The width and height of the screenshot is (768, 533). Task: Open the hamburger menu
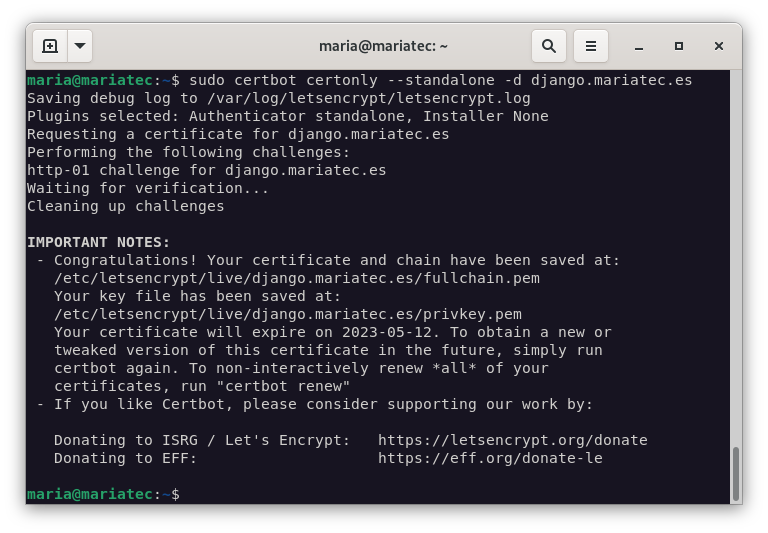click(591, 46)
